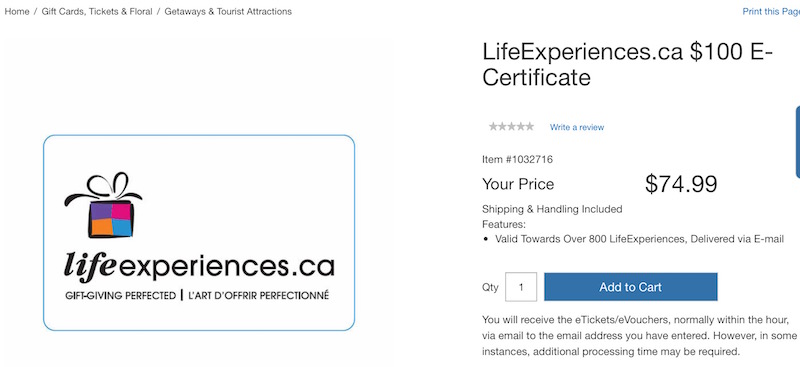Viewport: 800px width, 367px height.
Task: Open the Write a review link
Action: tap(577, 127)
